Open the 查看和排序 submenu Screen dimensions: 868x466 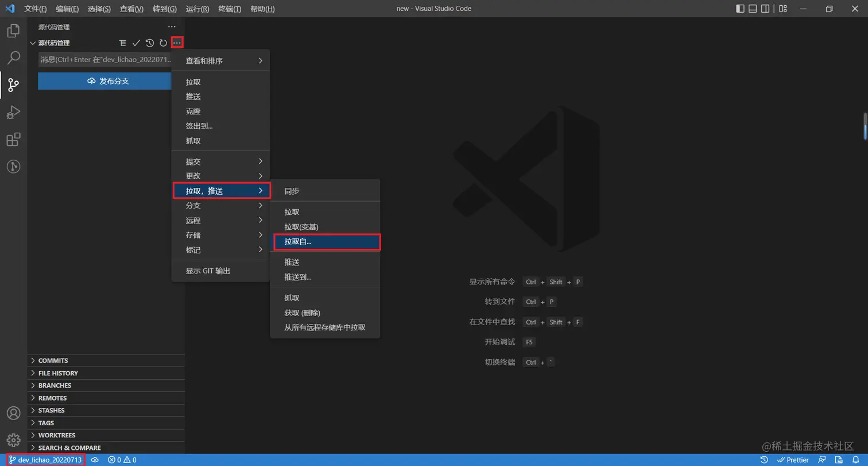[x=221, y=61]
